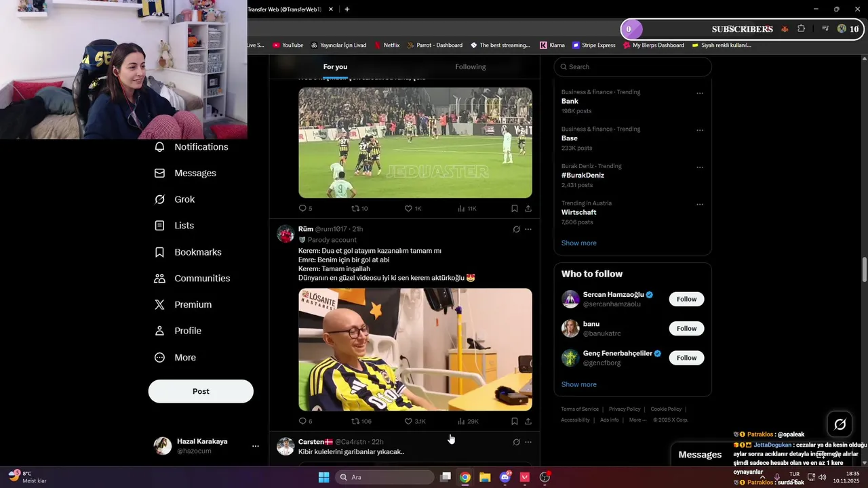Expand the More menu in sidebar

pyautogui.click(x=175, y=358)
